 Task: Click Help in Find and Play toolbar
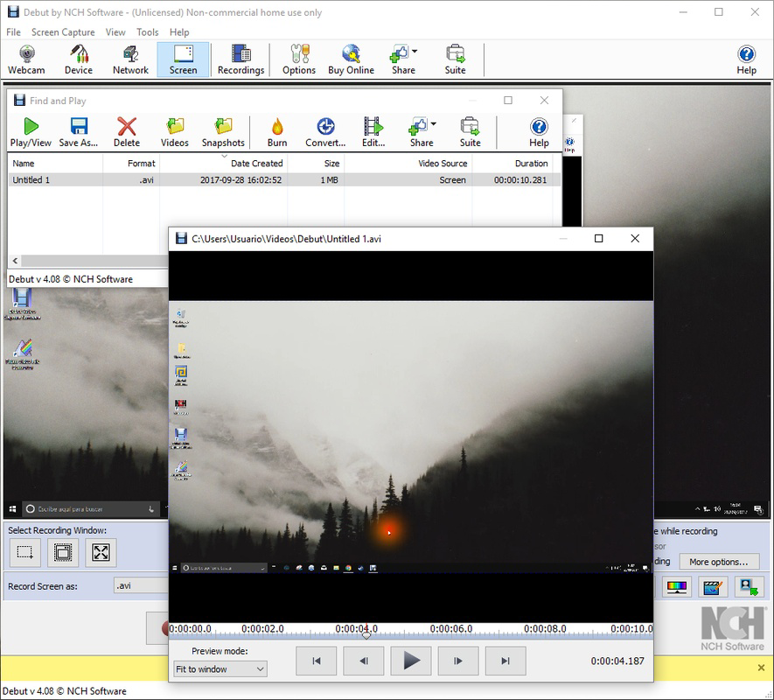539,132
